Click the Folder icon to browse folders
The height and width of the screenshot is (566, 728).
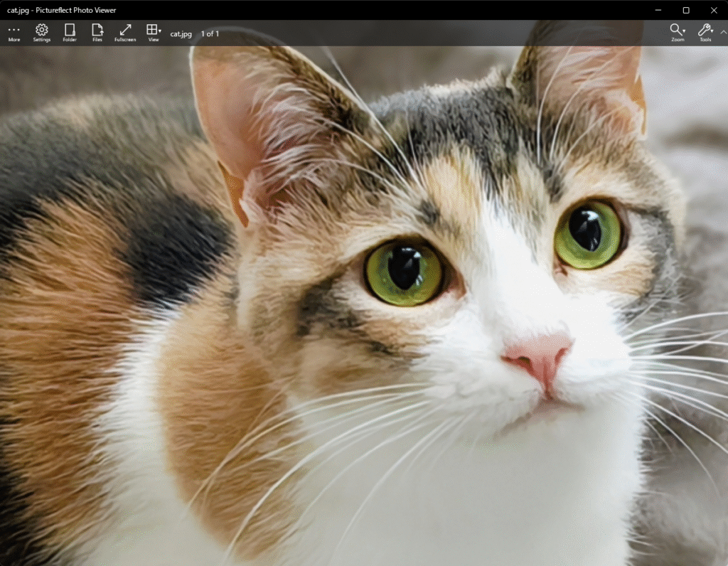tap(69, 33)
